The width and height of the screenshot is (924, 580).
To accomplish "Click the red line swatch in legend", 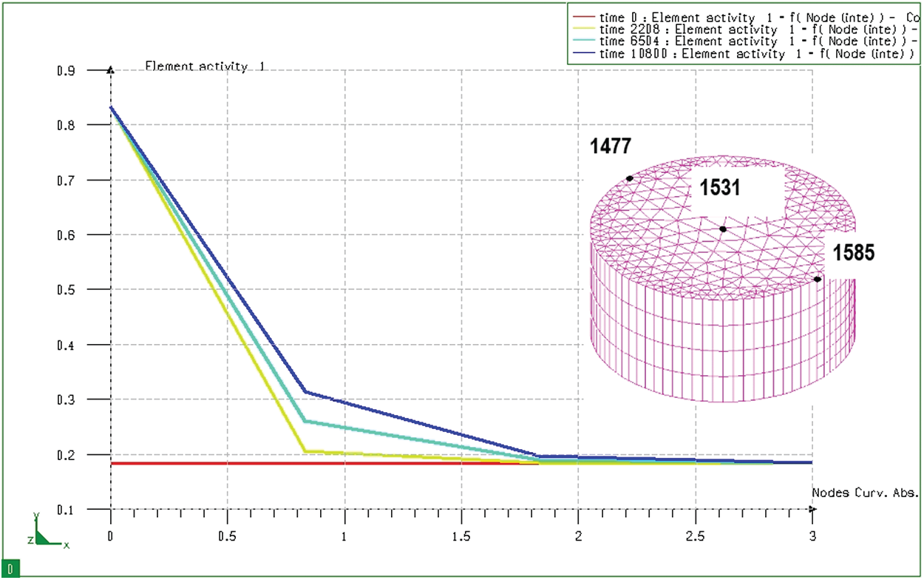I will point(583,16).
